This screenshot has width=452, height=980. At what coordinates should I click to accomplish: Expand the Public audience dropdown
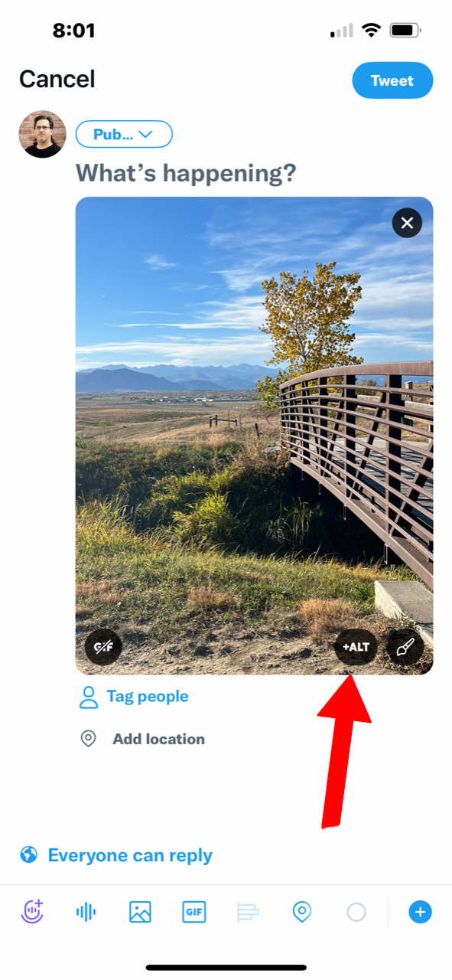point(124,134)
